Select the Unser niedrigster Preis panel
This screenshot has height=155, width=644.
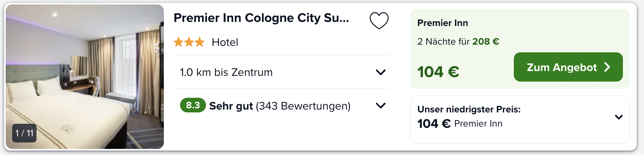click(520, 120)
